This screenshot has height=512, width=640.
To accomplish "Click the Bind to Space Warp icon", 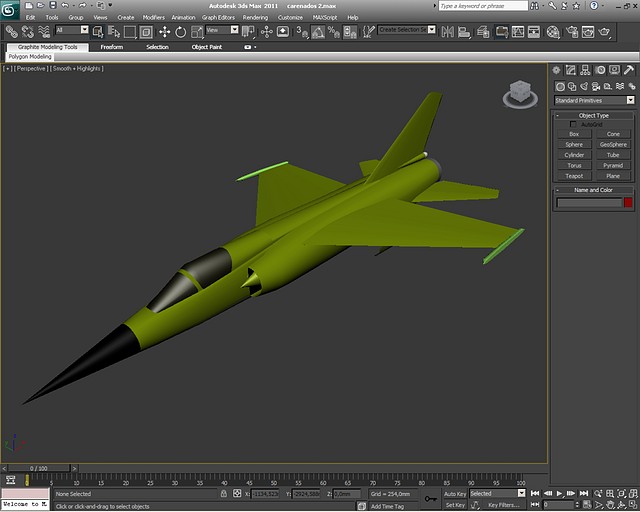I will click(44, 32).
